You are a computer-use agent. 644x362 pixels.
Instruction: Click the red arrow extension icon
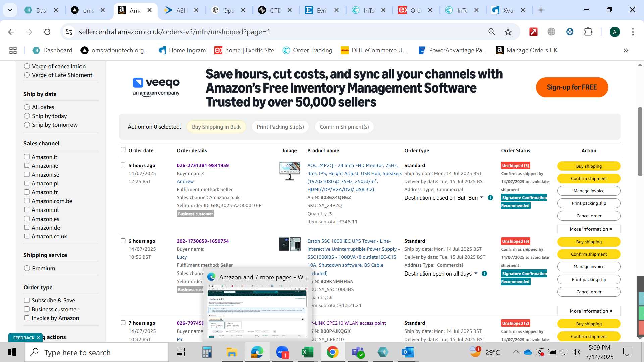tap(533, 32)
